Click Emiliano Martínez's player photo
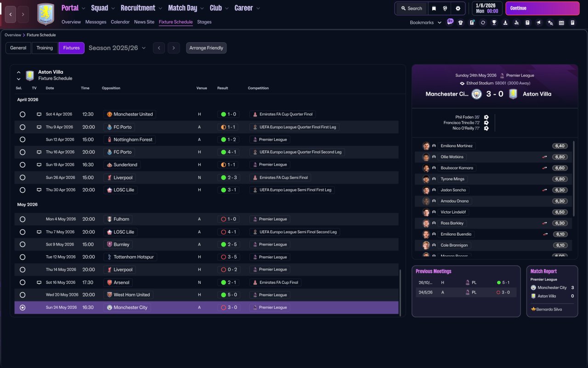 [x=426, y=146]
